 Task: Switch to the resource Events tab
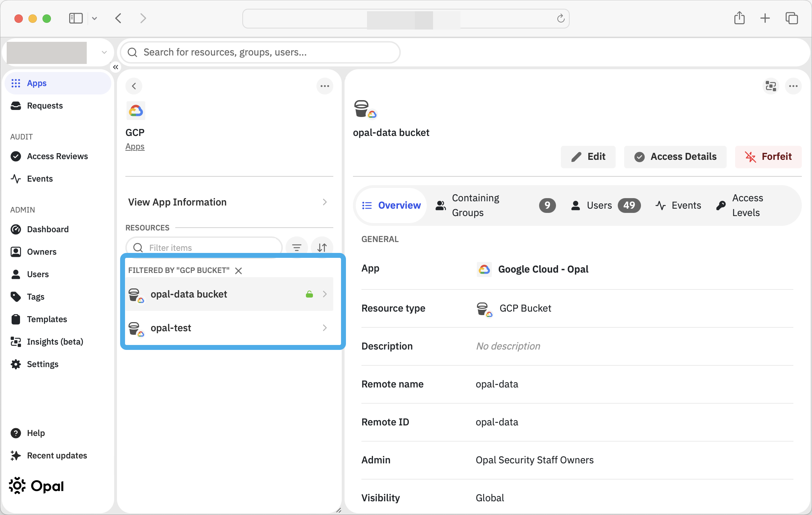pos(678,206)
